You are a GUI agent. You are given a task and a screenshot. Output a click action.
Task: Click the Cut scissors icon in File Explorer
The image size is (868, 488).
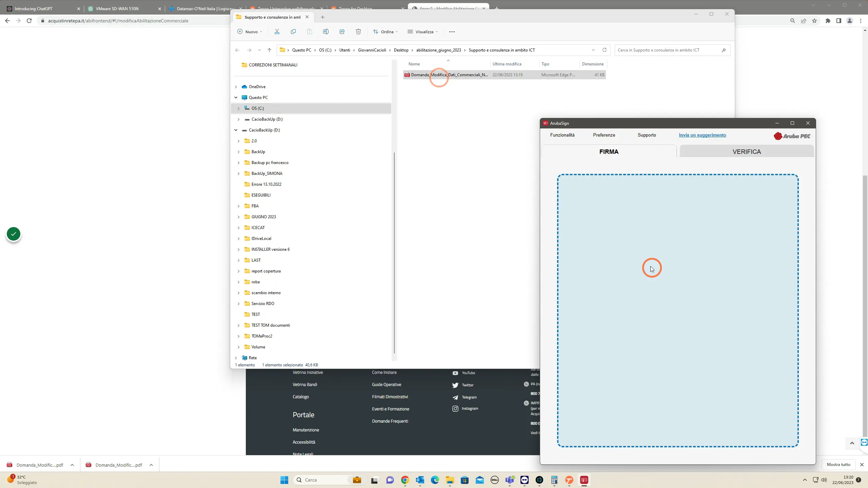[x=277, y=32]
